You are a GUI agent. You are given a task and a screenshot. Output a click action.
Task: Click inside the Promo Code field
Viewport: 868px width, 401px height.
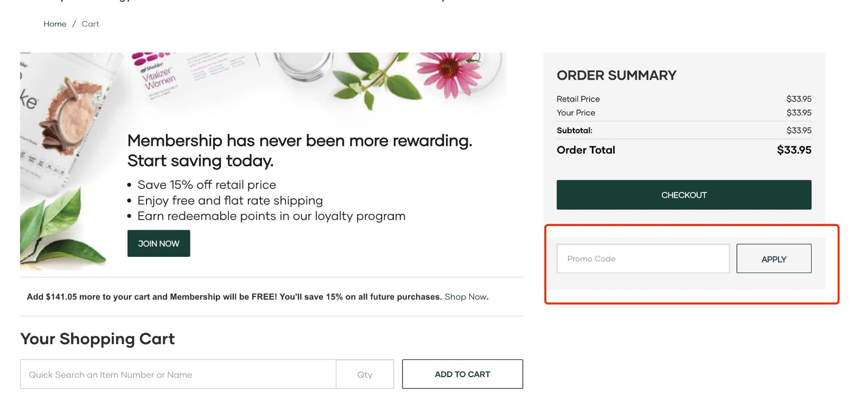click(643, 258)
